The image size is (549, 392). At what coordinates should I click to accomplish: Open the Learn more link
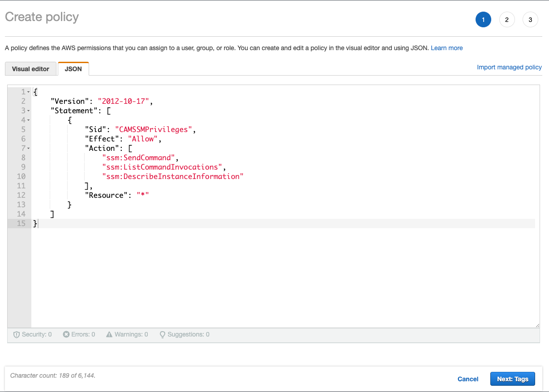coord(446,48)
